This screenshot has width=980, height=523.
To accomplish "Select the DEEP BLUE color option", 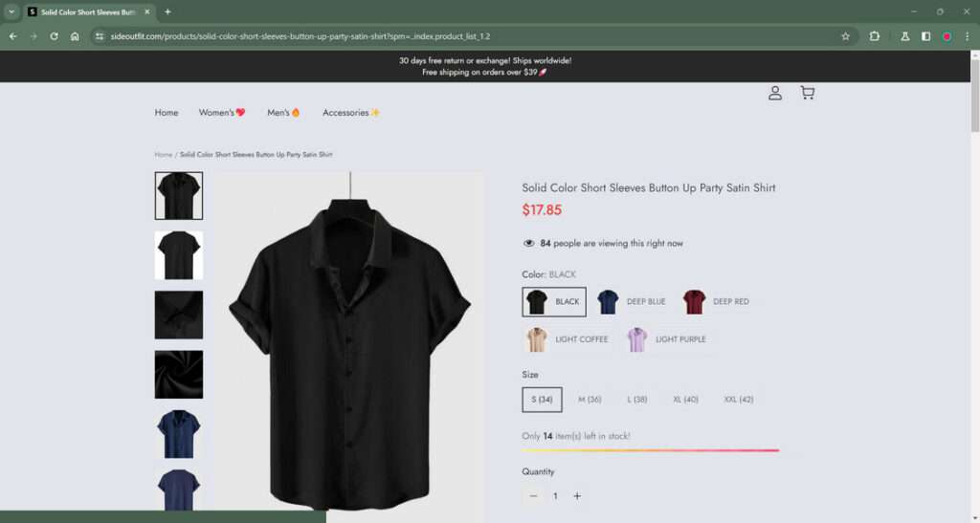I will tap(631, 301).
